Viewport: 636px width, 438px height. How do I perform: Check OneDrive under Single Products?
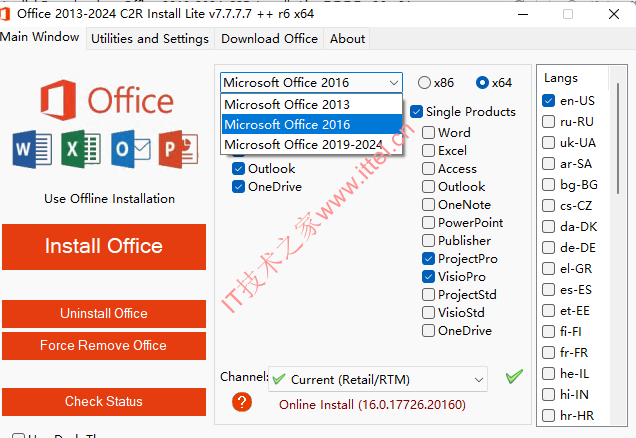[x=428, y=331]
